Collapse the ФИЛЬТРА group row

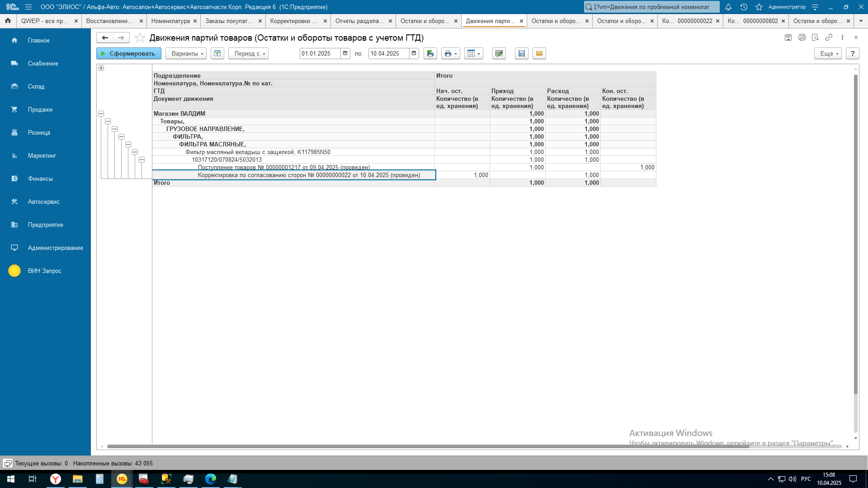(122, 137)
